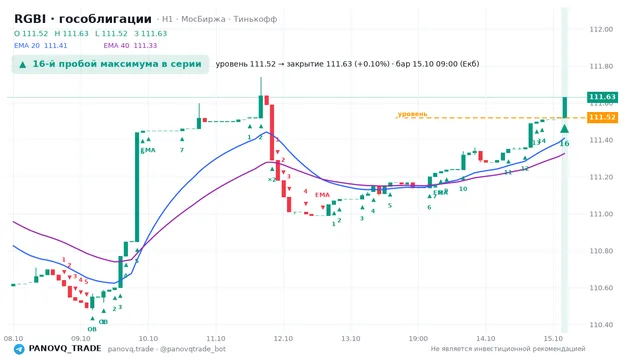Open the @panovqtrade_bot link
Image resolution: width=640 pixels, height=360 pixels.
tap(193, 349)
